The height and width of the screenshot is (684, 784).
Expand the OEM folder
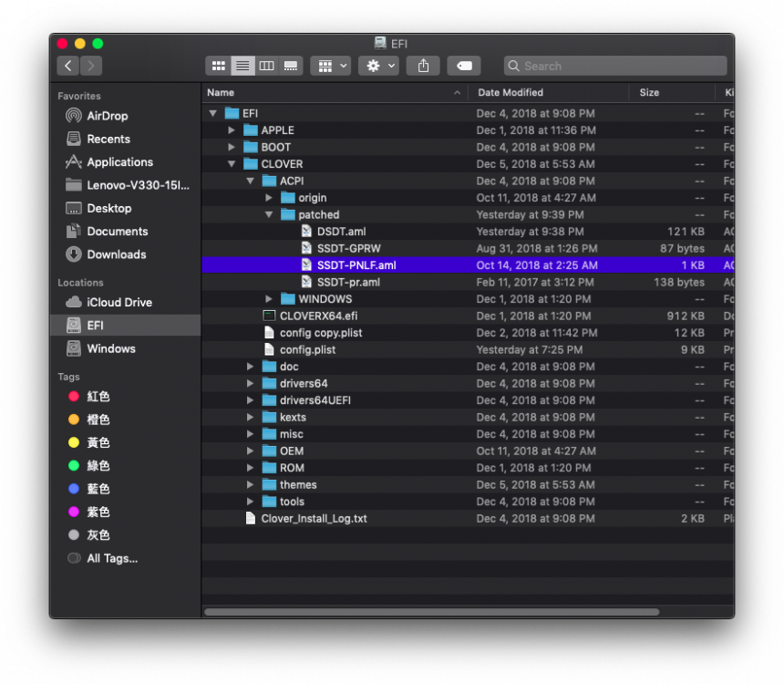point(250,451)
